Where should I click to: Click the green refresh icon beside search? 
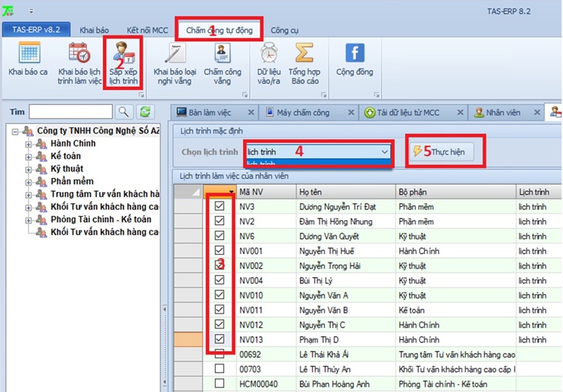[145, 111]
